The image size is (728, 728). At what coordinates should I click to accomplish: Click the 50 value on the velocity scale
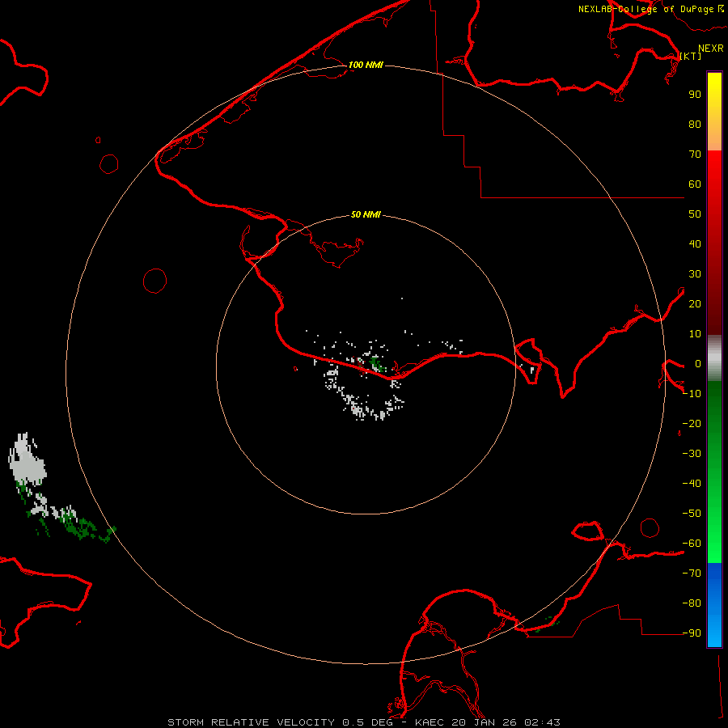[x=695, y=214]
